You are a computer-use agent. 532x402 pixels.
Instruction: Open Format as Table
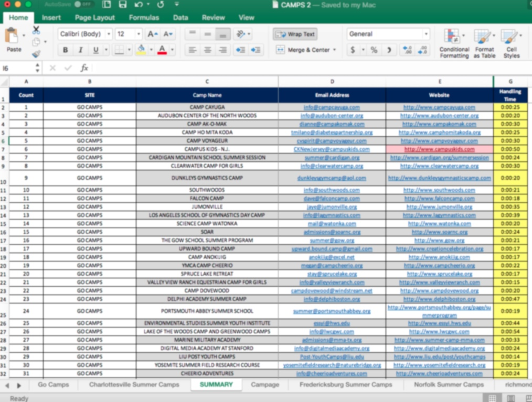click(484, 44)
